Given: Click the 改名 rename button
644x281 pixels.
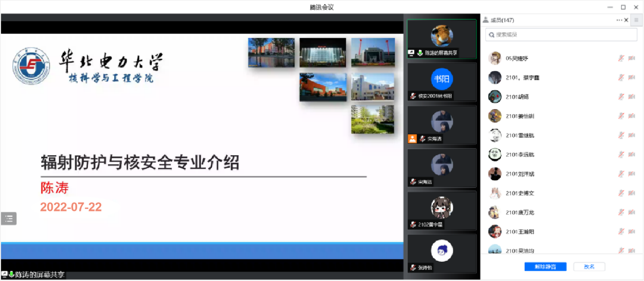Looking at the screenshot, I should pyautogui.click(x=589, y=267).
